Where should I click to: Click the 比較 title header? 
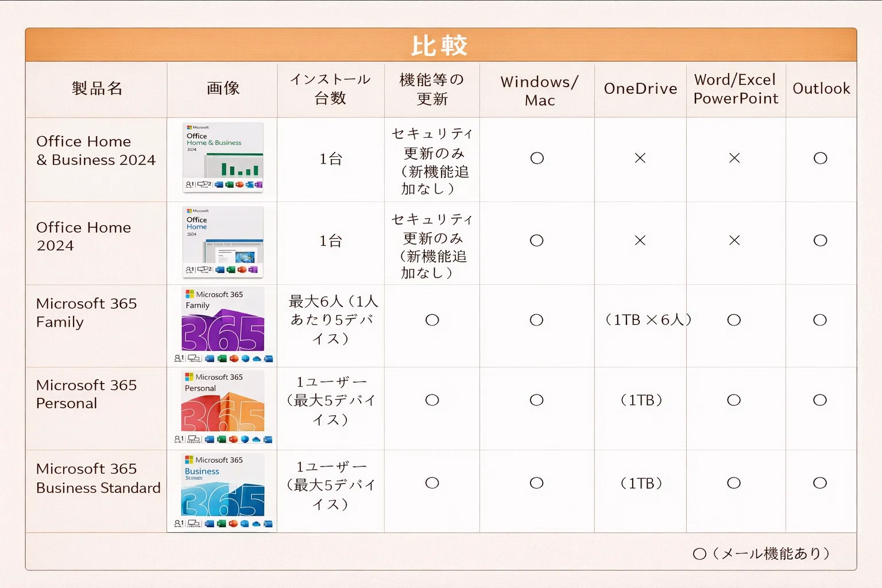tap(440, 45)
